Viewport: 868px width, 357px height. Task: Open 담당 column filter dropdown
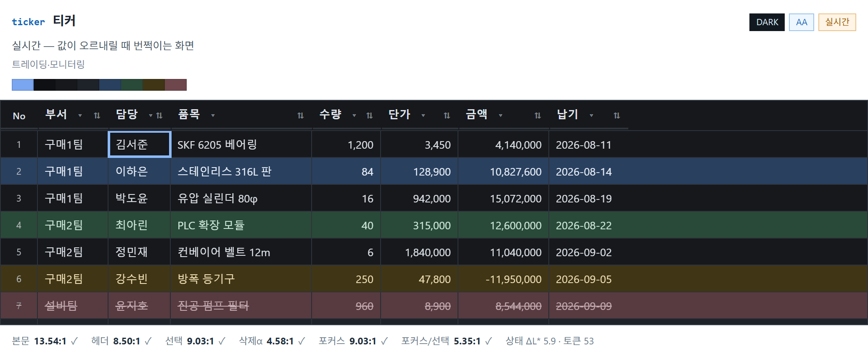[x=151, y=115]
